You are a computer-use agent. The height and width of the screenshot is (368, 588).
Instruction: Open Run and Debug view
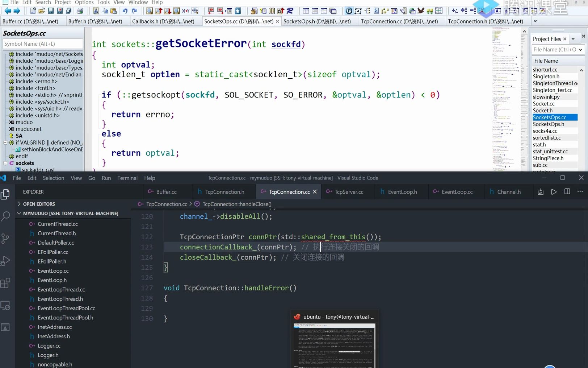5,261
